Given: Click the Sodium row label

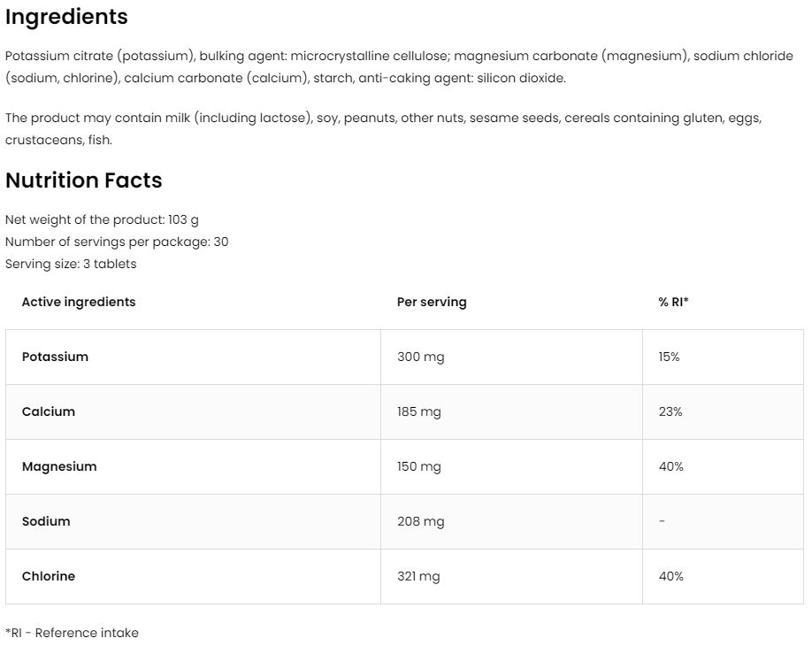Looking at the screenshot, I should 46,521.
